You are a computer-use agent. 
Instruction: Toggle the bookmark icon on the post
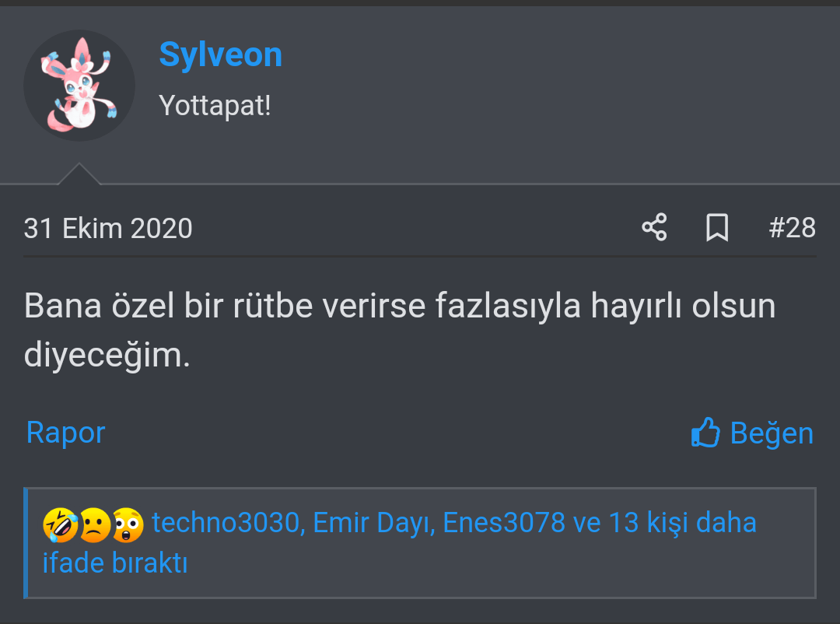point(717,228)
